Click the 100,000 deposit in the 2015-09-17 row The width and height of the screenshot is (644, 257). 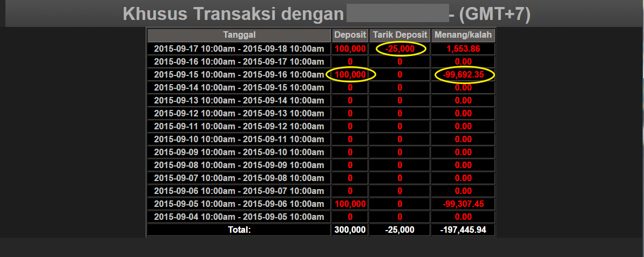[350, 48]
